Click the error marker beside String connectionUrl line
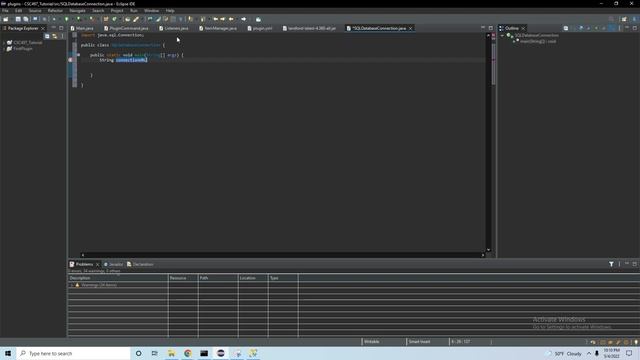 point(70,60)
